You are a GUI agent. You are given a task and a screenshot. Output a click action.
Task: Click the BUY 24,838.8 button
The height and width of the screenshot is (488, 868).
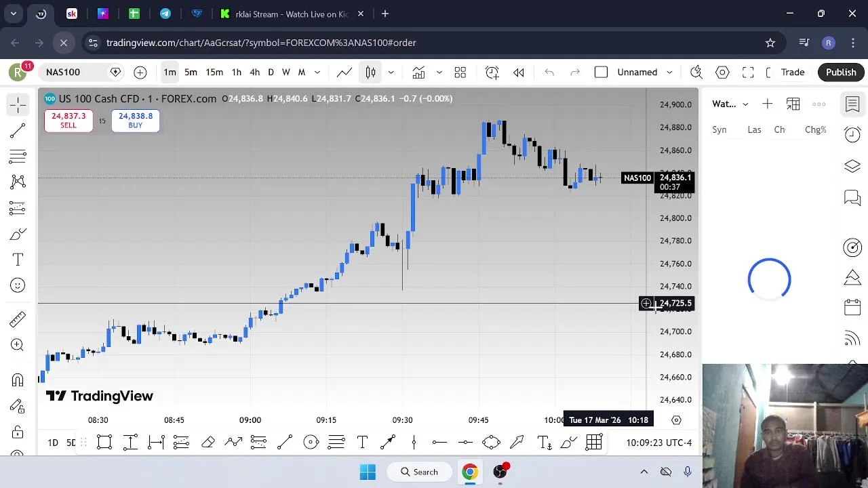[136, 120]
